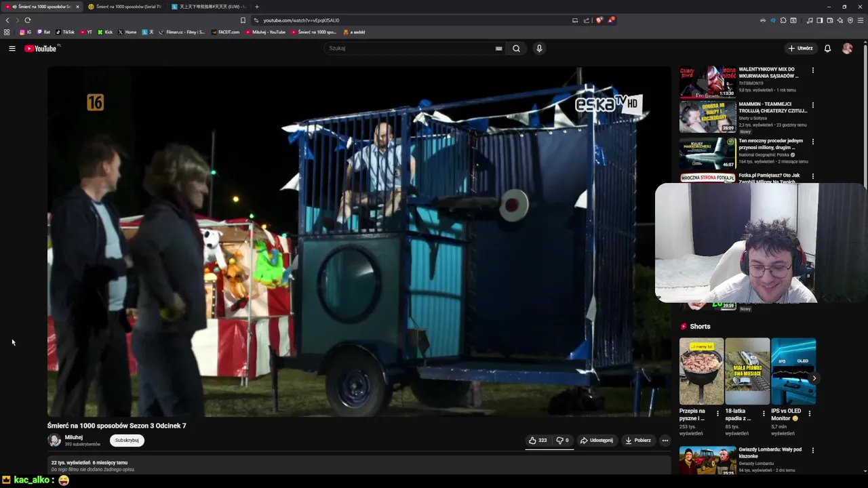Image resolution: width=868 pixels, height=488 pixels.
Task: Open more actions menu under the video
Action: (x=665, y=440)
